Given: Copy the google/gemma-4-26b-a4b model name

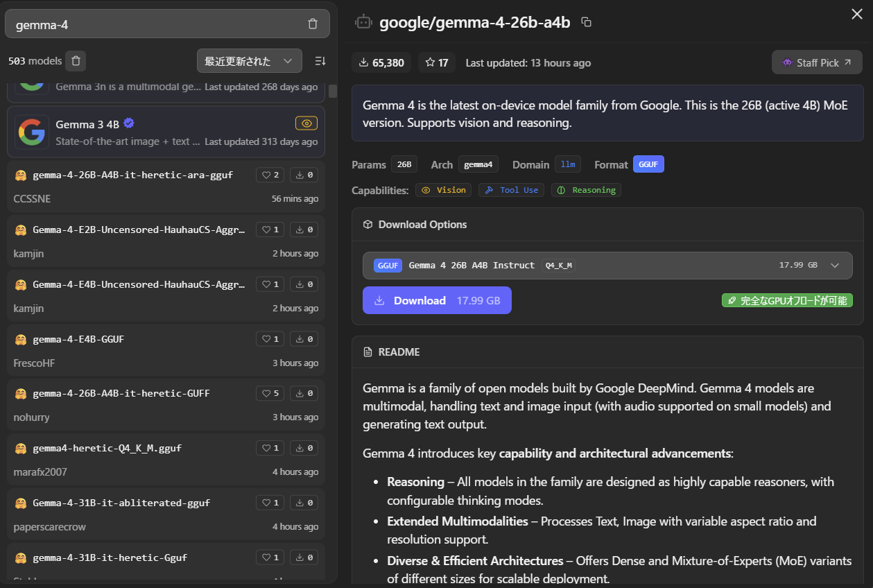Looking at the screenshot, I should [x=586, y=22].
